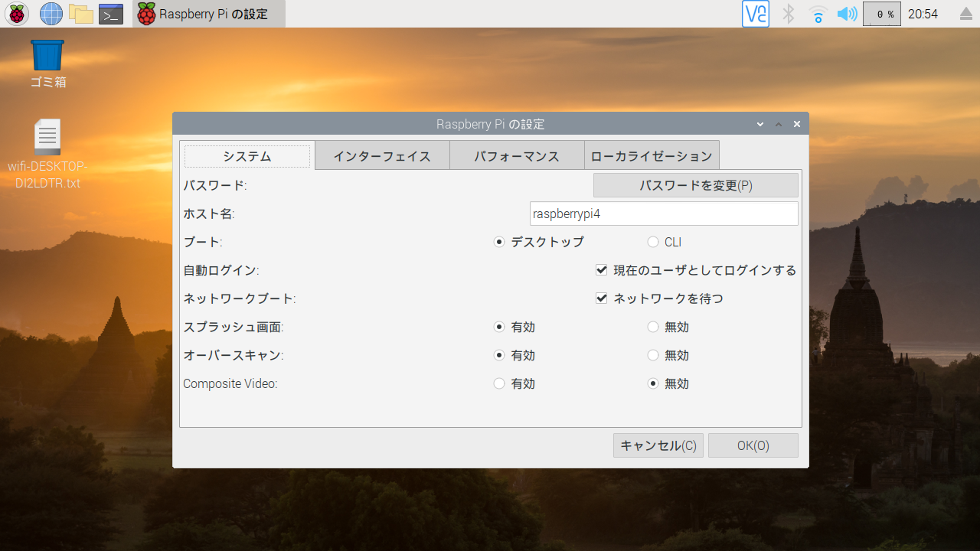Switch to the インターフェイス tab

pos(382,156)
